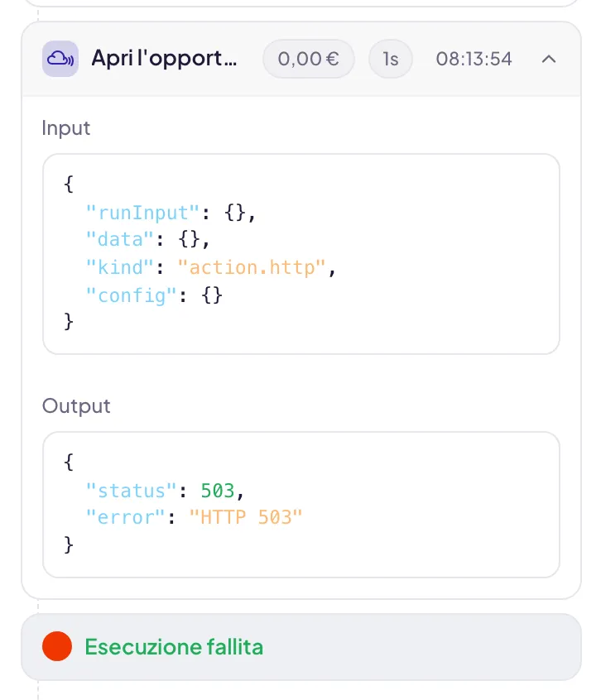Click the Input section label
The width and height of the screenshot is (601, 700).
66,128
